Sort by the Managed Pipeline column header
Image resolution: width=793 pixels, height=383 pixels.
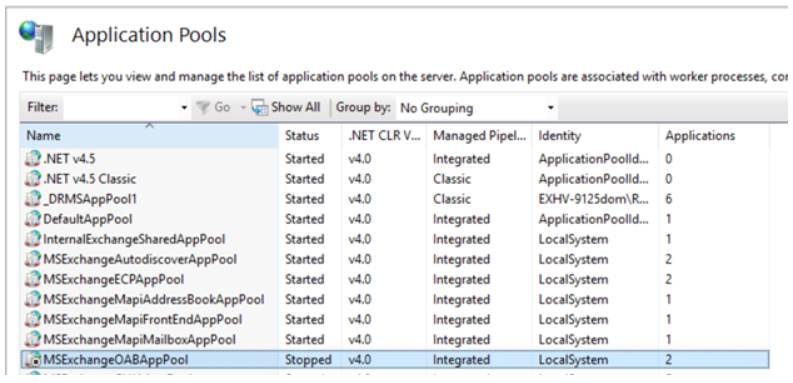(x=479, y=136)
